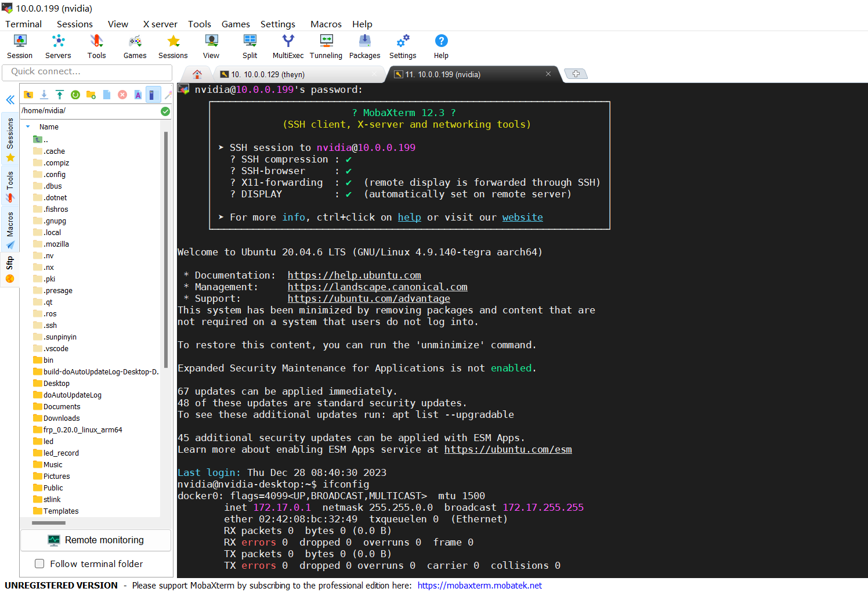Select the Downloads folder
This screenshot has width=868, height=592.
[x=56, y=418]
